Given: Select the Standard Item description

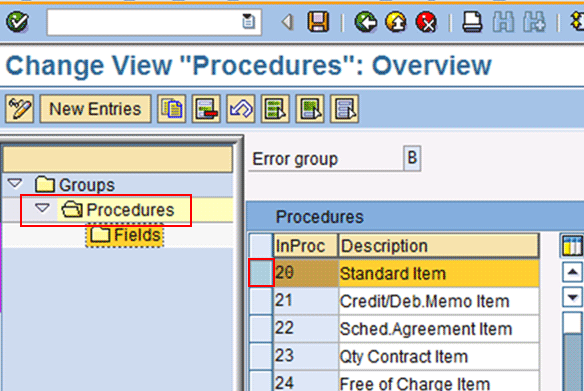Looking at the screenshot, I should 439,273.
